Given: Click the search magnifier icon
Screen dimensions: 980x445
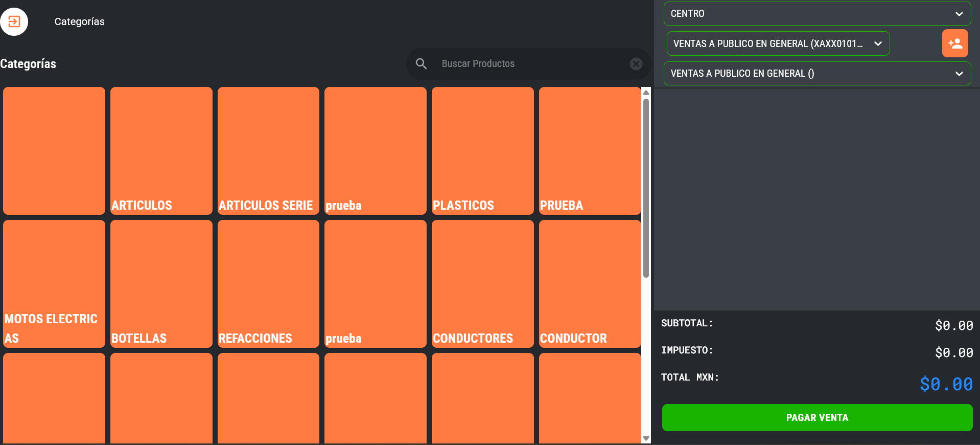Looking at the screenshot, I should click(421, 63).
